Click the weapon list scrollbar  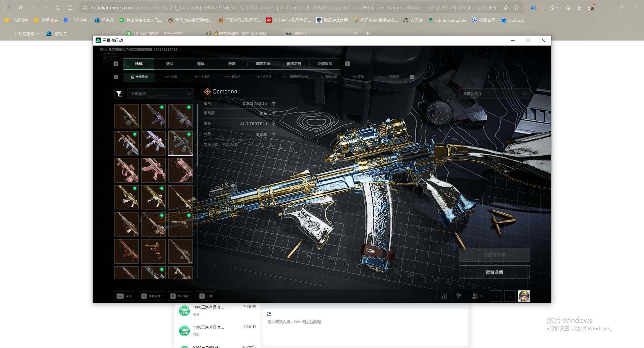tap(197, 135)
